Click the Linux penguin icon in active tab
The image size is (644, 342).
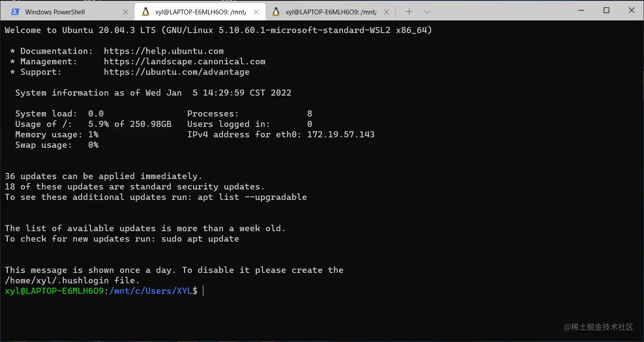click(x=145, y=12)
